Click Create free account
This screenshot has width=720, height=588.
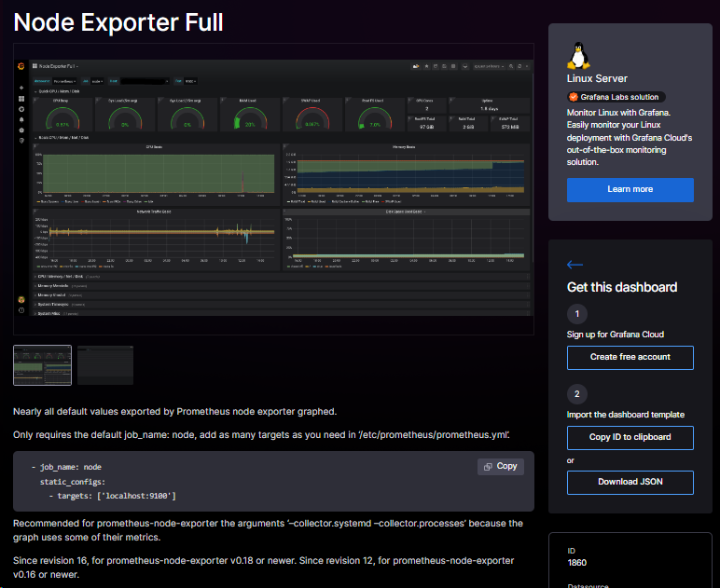pos(630,357)
